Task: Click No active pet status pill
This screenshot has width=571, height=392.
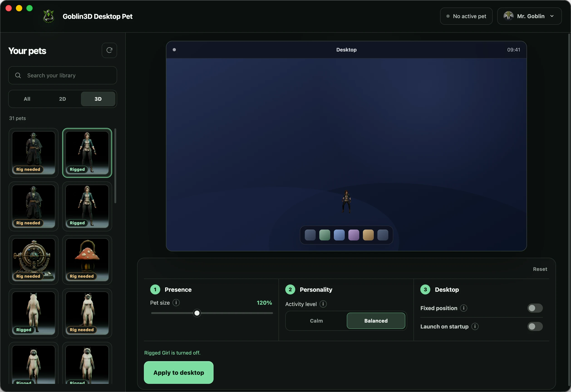Action: [466, 16]
